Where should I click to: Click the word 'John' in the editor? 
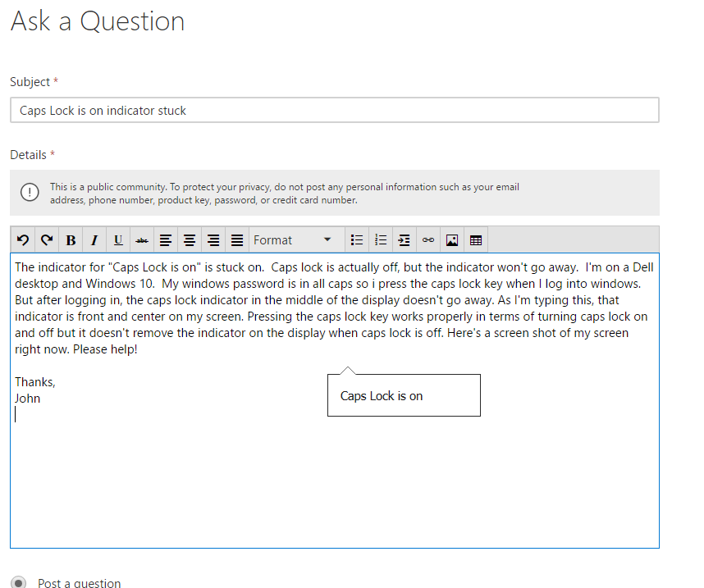[x=27, y=398]
